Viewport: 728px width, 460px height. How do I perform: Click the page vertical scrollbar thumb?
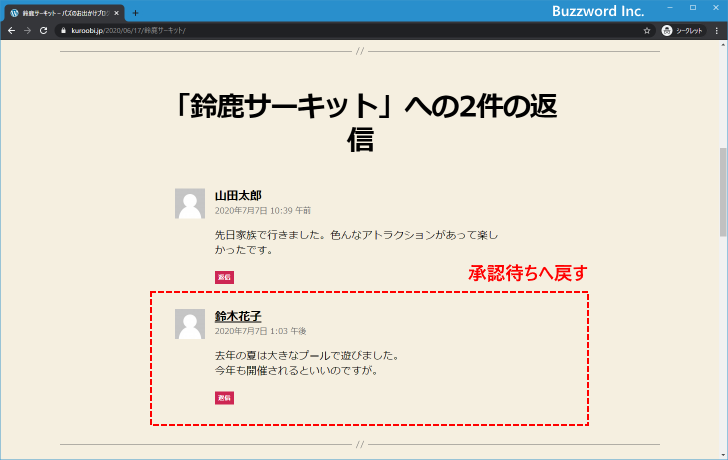723,193
